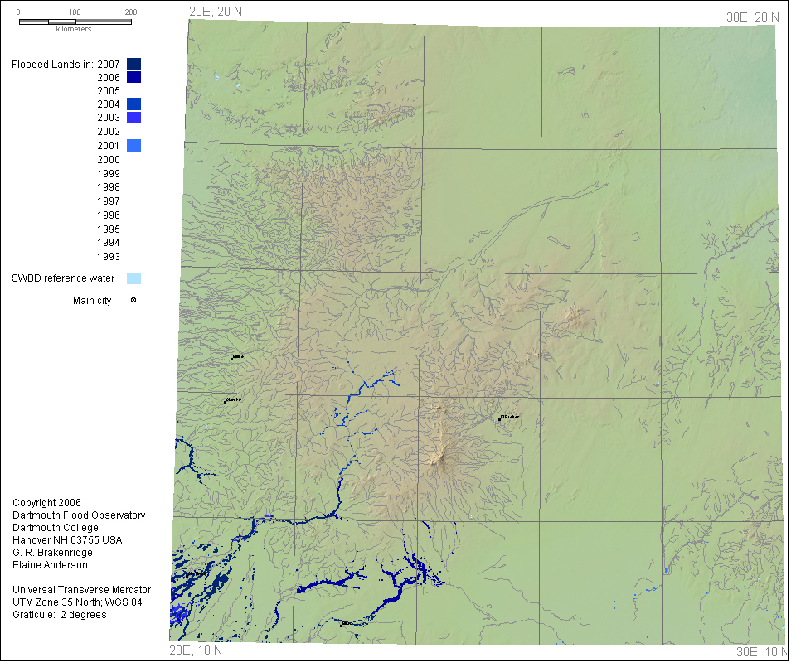
Task: Select the 2001 light blue legend swatch
Action: (133, 145)
